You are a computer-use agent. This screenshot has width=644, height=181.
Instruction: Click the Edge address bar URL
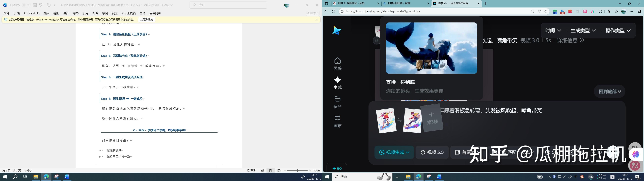pyautogui.click(x=383, y=11)
